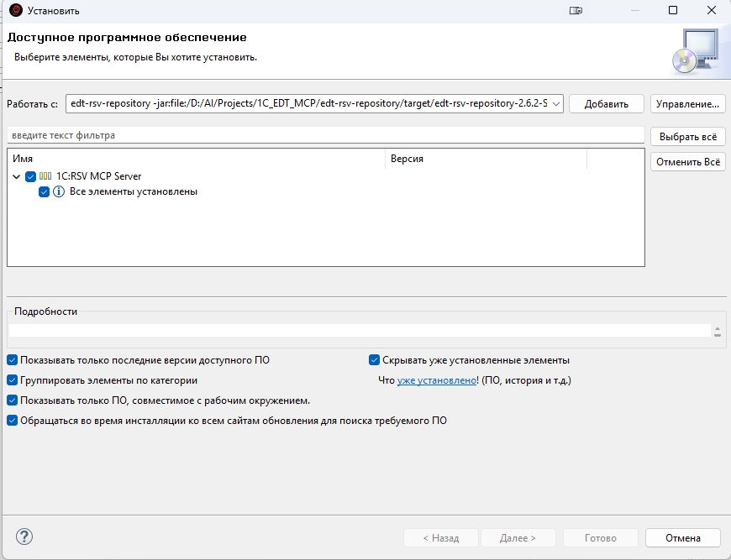
Task: Click the install CD wizard image
Action: [697, 50]
